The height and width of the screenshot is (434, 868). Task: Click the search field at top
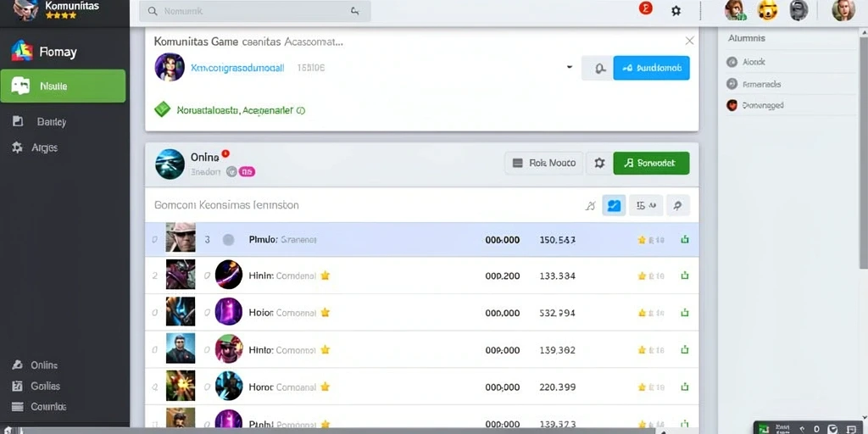pyautogui.click(x=254, y=11)
